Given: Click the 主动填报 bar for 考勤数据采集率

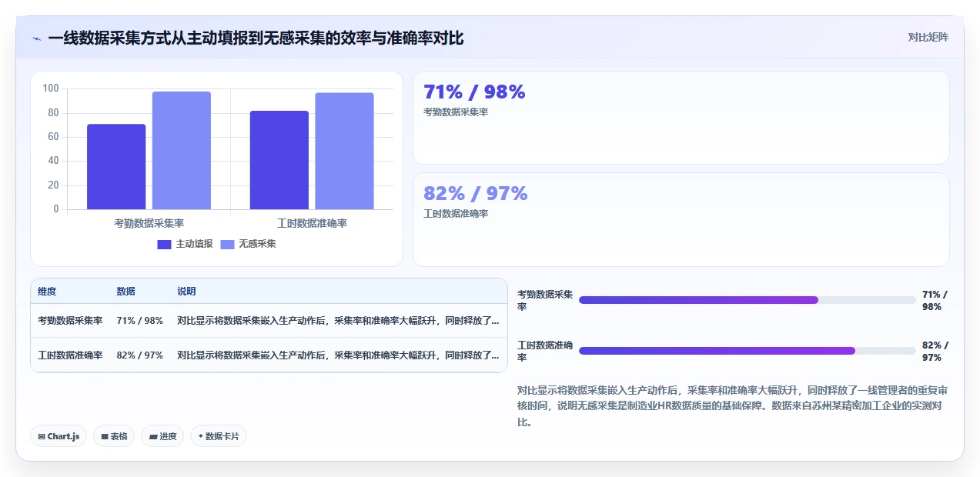Looking at the screenshot, I should [116, 166].
